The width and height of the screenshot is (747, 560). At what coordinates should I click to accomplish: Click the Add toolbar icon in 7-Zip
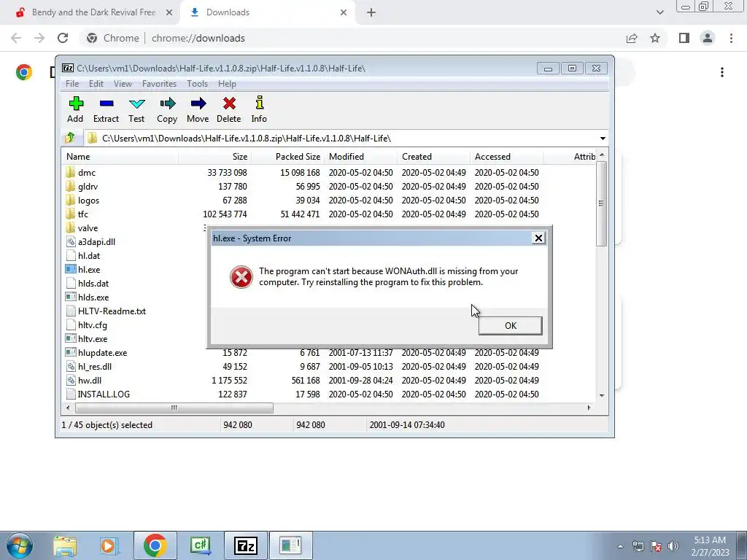75,110
